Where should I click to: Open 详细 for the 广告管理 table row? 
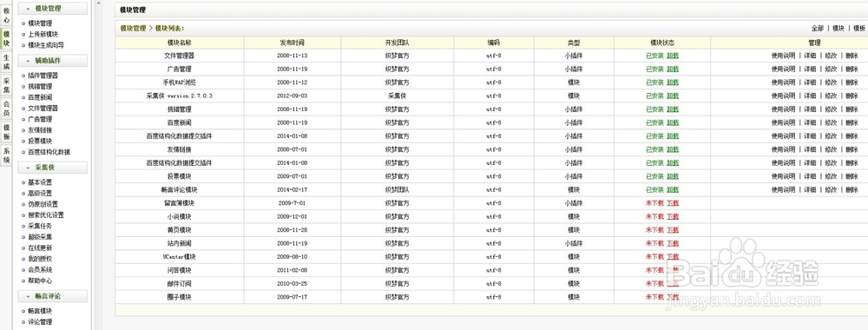coord(810,69)
